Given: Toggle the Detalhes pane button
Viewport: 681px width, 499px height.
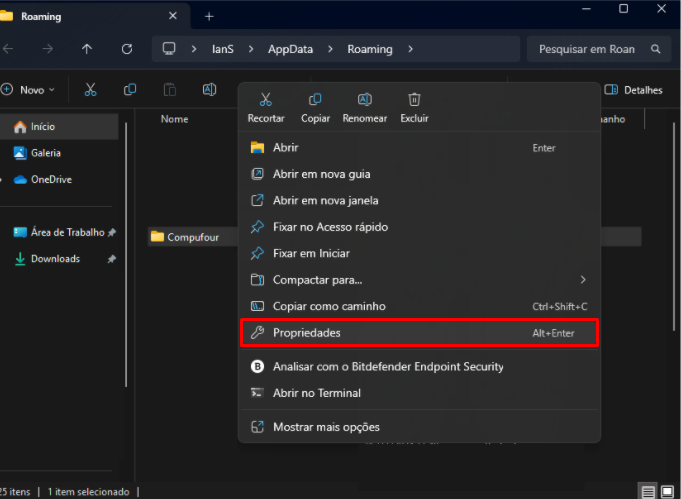Looking at the screenshot, I should pos(634,90).
